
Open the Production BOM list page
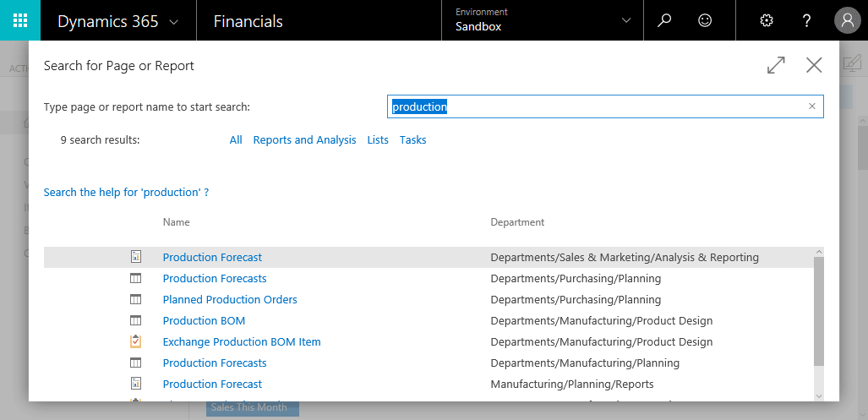click(x=204, y=321)
